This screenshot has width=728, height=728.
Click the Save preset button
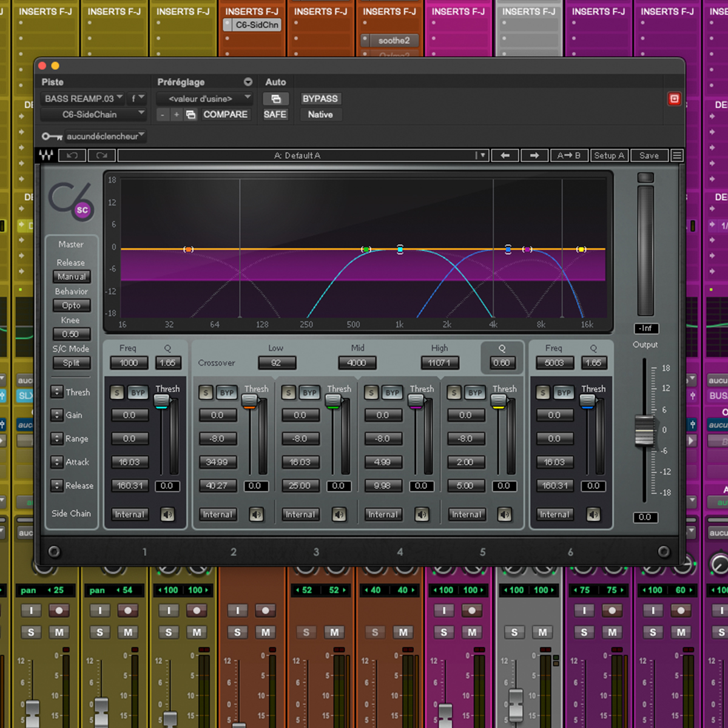649,155
